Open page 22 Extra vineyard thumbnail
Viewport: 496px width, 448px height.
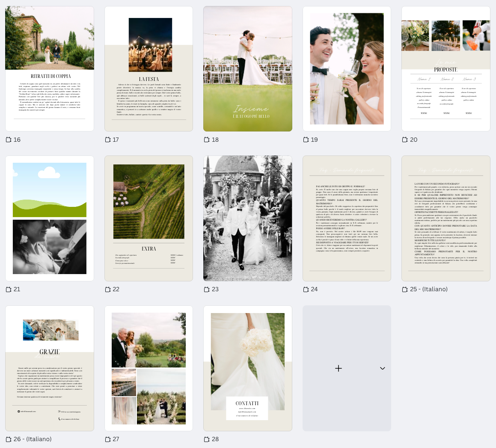coord(149,218)
